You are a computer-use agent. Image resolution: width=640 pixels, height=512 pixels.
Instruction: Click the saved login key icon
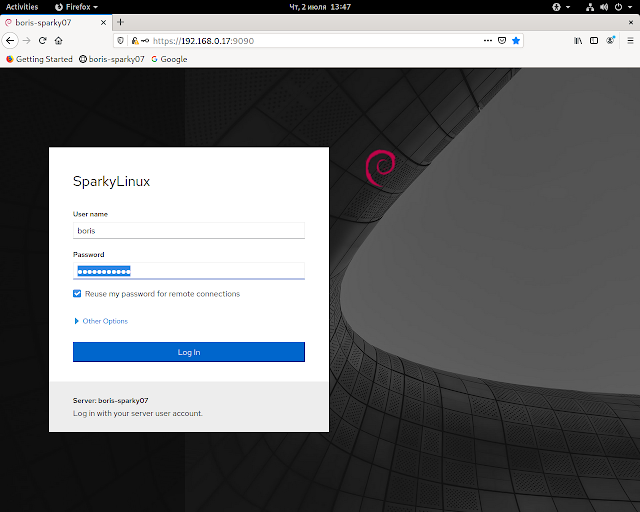[x=145, y=40]
